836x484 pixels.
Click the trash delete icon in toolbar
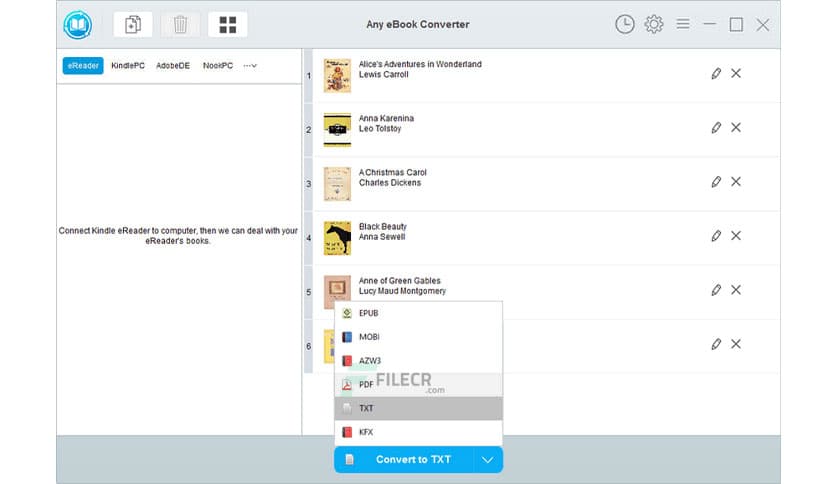180,25
